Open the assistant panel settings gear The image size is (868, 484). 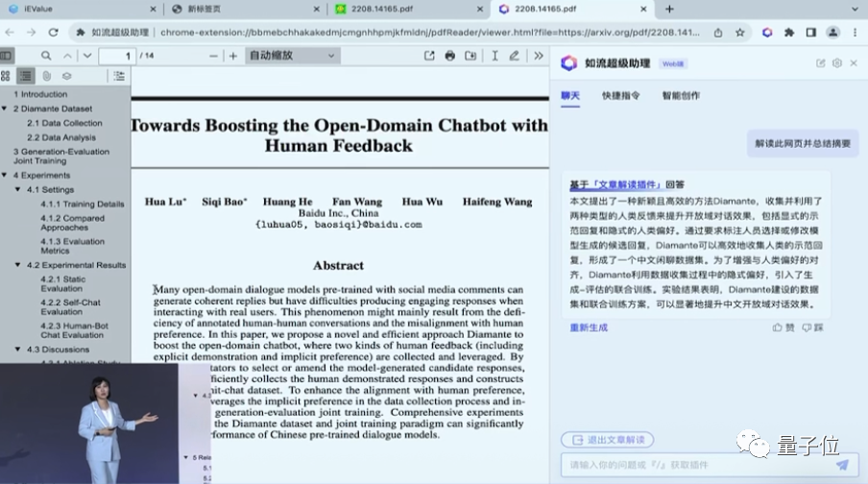coord(836,63)
